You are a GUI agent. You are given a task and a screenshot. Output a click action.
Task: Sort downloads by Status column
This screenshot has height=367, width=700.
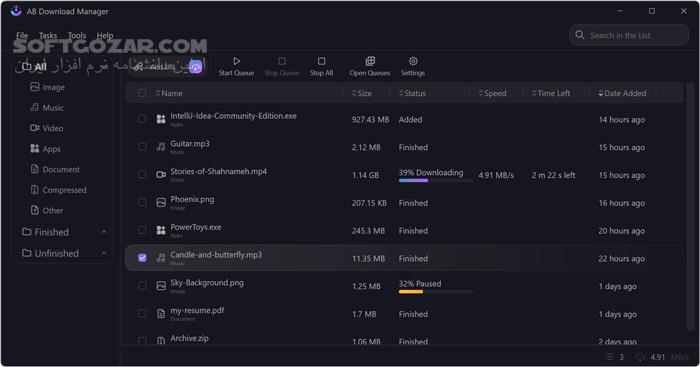[x=412, y=93]
